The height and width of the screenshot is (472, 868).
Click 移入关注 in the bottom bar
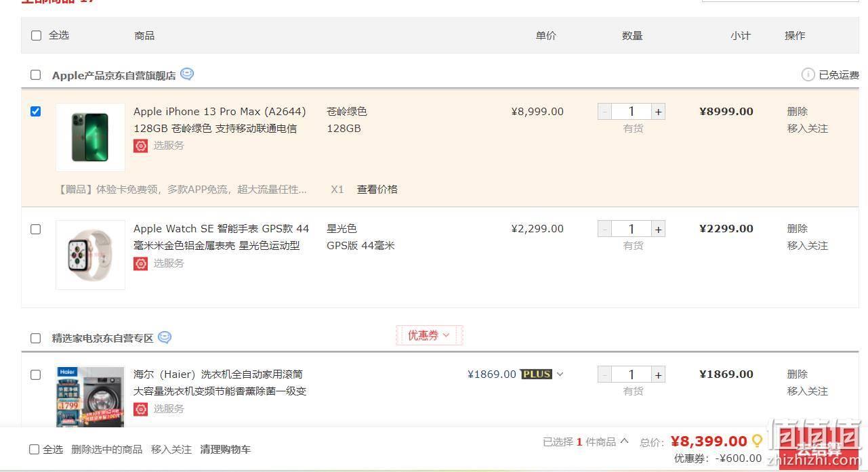tap(171, 449)
